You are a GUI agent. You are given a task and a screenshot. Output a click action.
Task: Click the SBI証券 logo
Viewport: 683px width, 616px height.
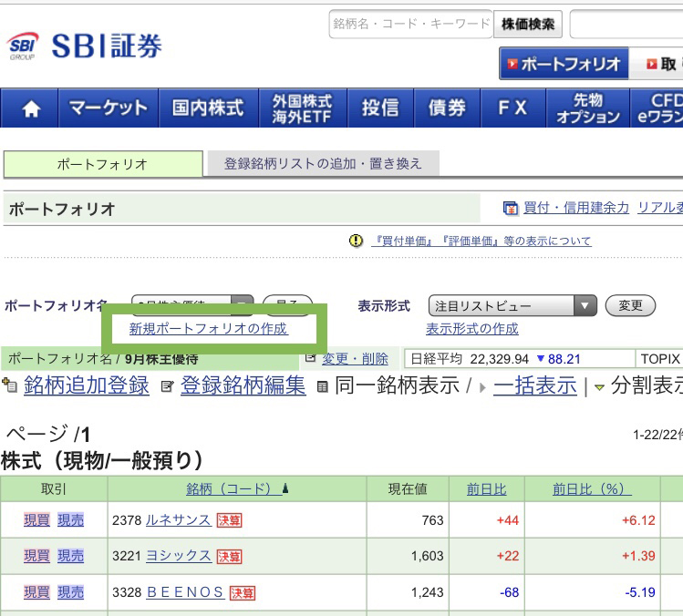point(85,46)
